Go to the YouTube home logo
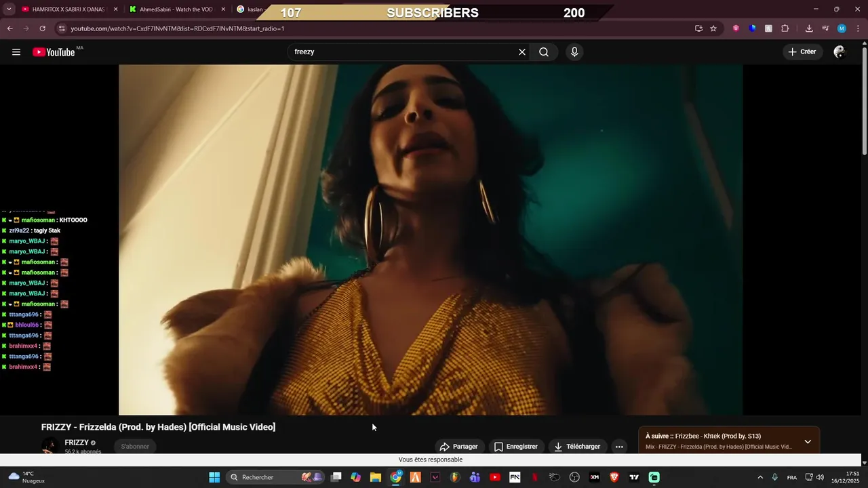The height and width of the screenshot is (488, 868). (54, 52)
